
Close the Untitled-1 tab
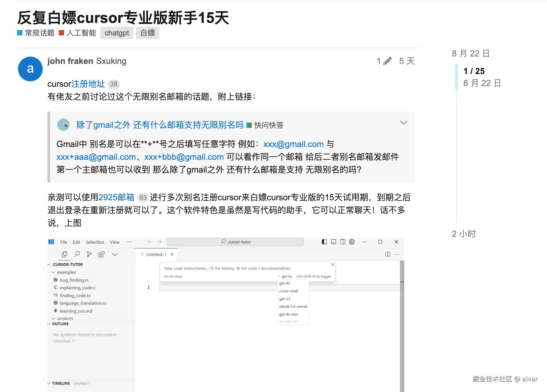pos(172,254)
